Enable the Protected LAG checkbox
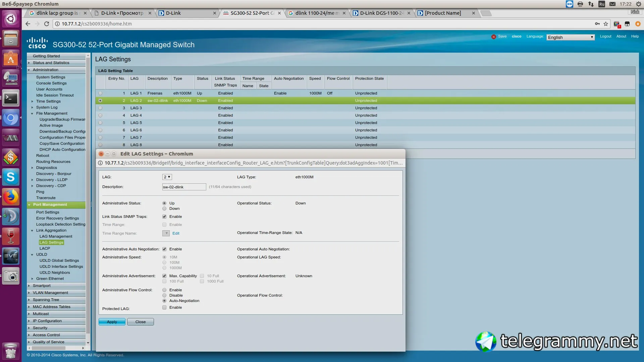 point(164,307)
